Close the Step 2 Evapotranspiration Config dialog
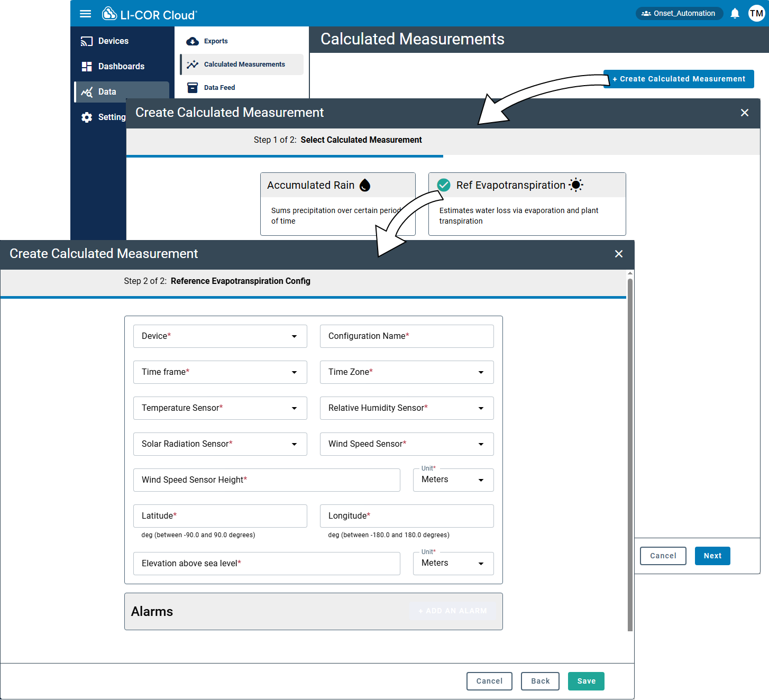This screenshot has height=700, width=769. point(619,254)
